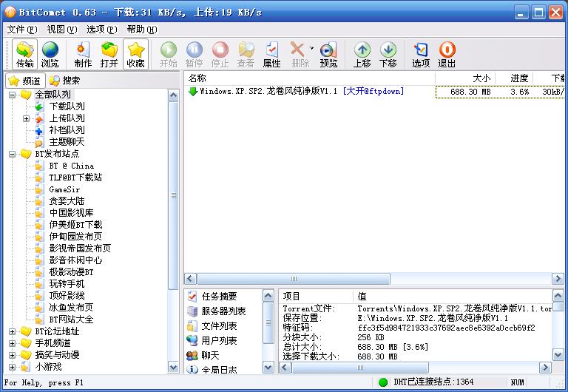Sort by the 进度 column header
Screen dimensions: 568x392
[514, 78]
